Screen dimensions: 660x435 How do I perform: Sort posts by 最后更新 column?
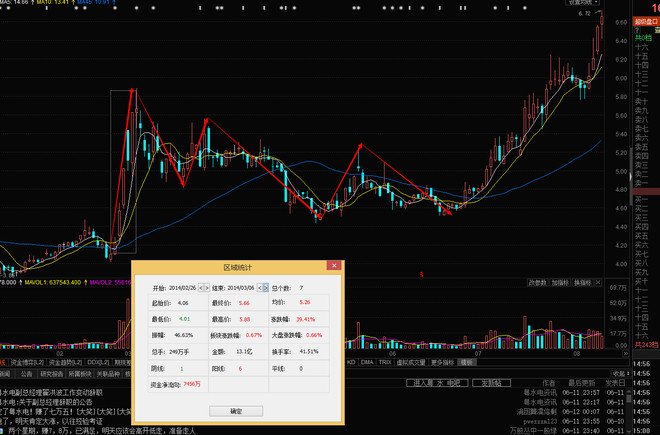(x=582, y=383)
